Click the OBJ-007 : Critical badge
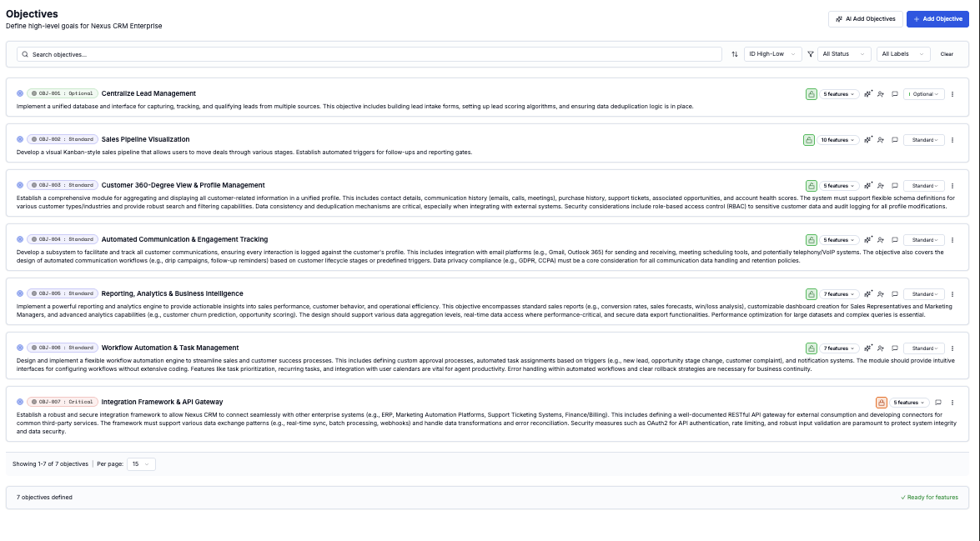Image resolution: width=980 pixels, height=541 pixels. [x=63, y=402]
